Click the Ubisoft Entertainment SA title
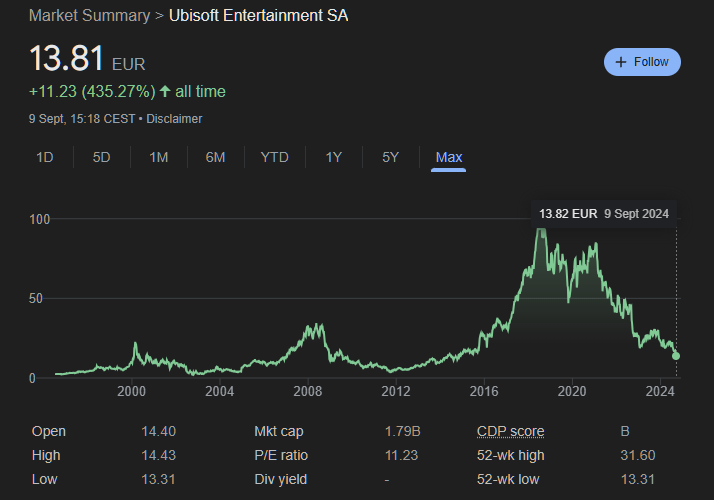 (x=259, y=16)
